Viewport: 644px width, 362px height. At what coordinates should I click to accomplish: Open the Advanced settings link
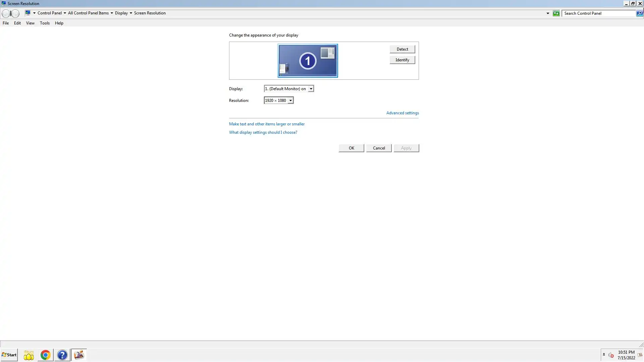point(402,113)
